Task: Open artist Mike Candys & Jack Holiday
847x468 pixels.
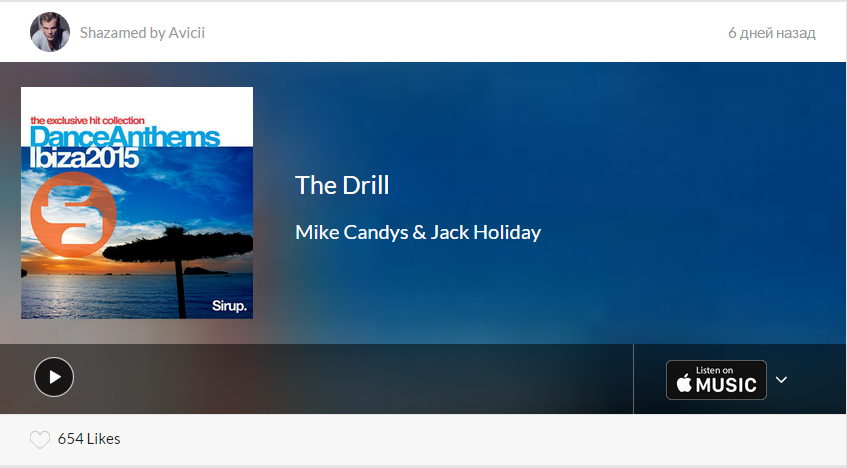Action: (418, 232)
